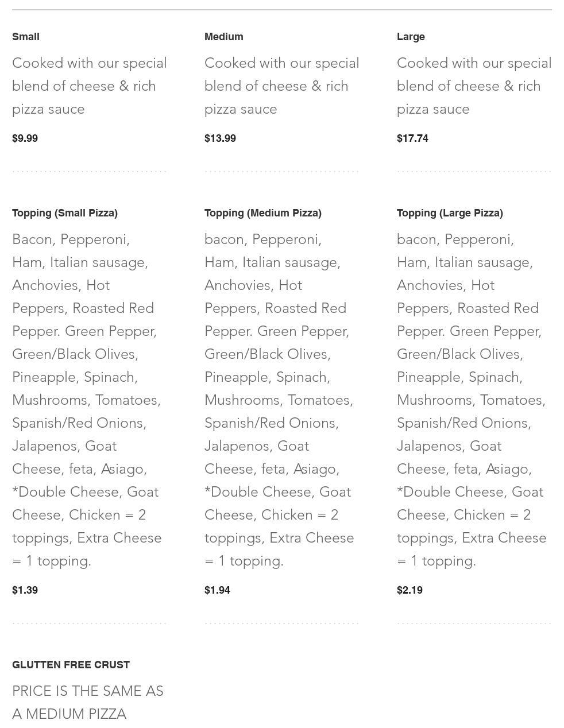The width and height of the screenshot is (564, 728).
Task: Click the Topping (Large Pizza) title
Action: pyautogui.click(x=450, y=213)
